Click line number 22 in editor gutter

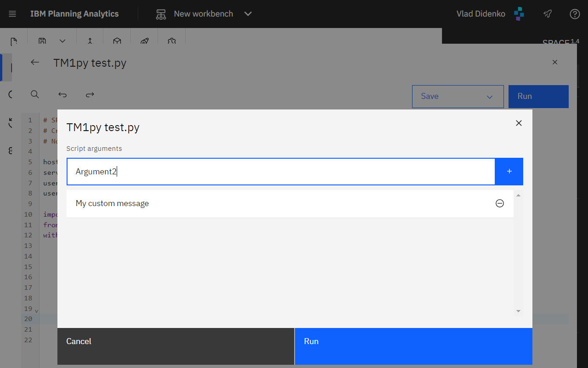pyautogui.click(x=28, y=340)
